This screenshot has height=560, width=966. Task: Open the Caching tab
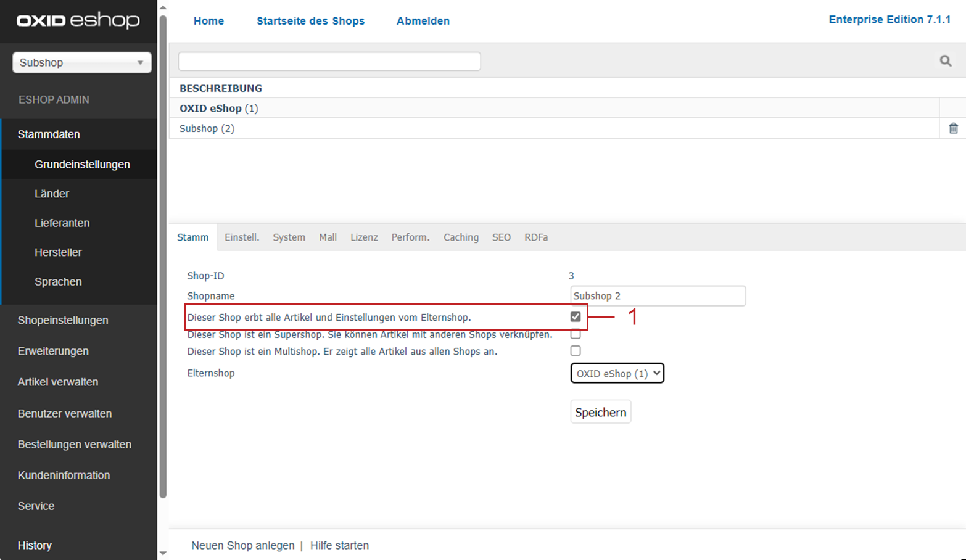[461, 237]
